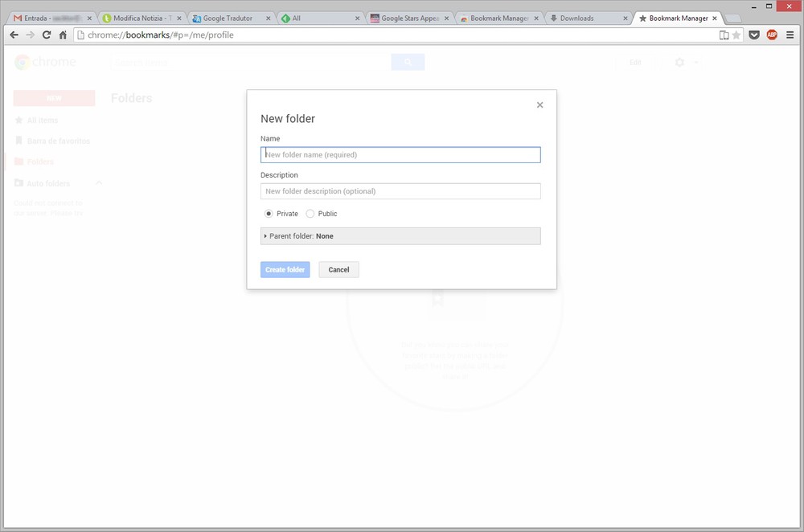Select the Public radio button
The image size is (804, 532).
tap(310, 214)
